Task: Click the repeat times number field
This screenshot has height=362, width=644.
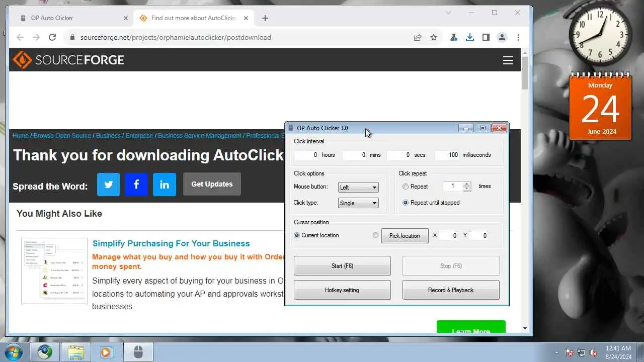Action: pos(453,186)
